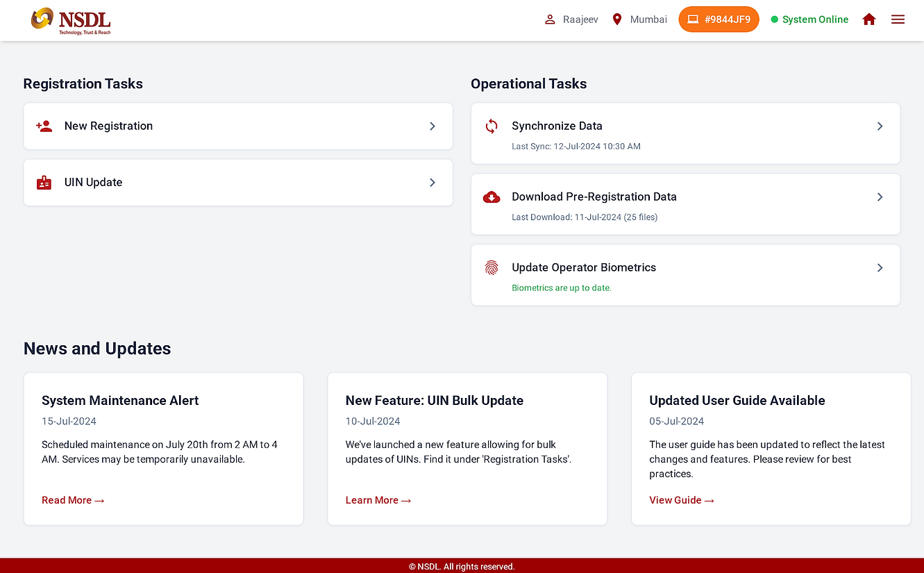
Task: Click the Mumbai location label
Action: point(648,19)
